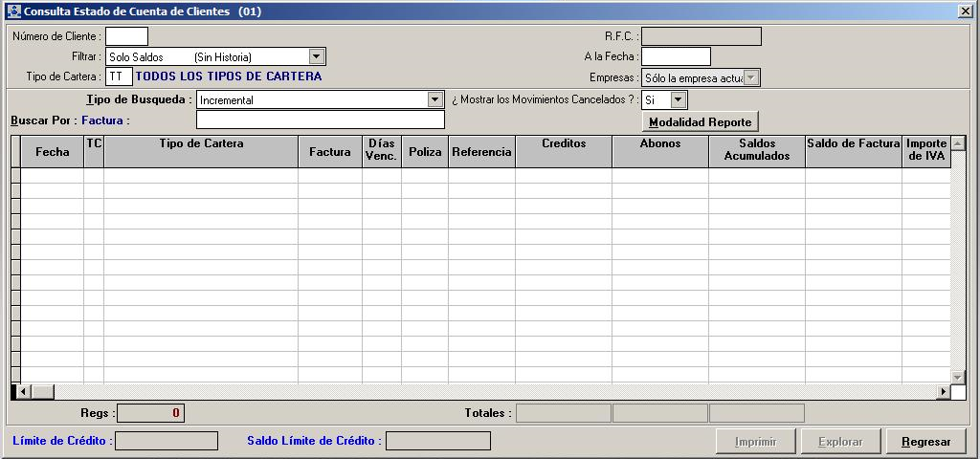Click the Regresar button
The image size is (980, 459).
tap(926, 442)
